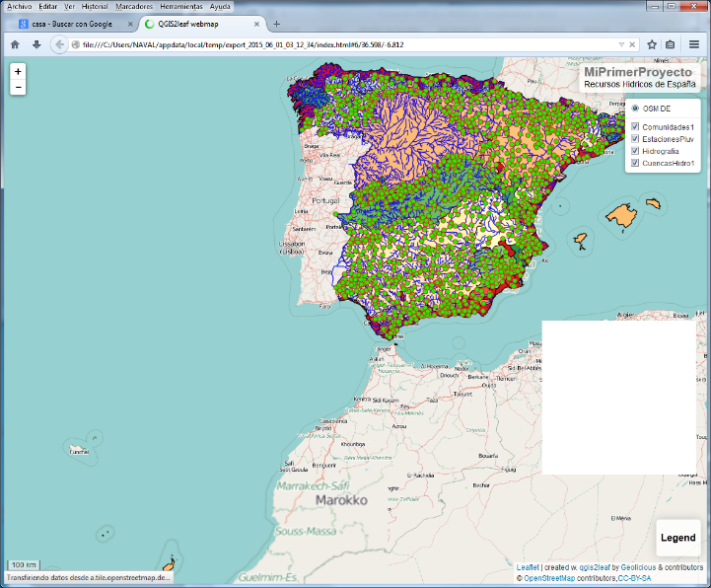Reload the page from address bar
The width and height of the screenshot is (711, 588).
click(x=634, y=44)
